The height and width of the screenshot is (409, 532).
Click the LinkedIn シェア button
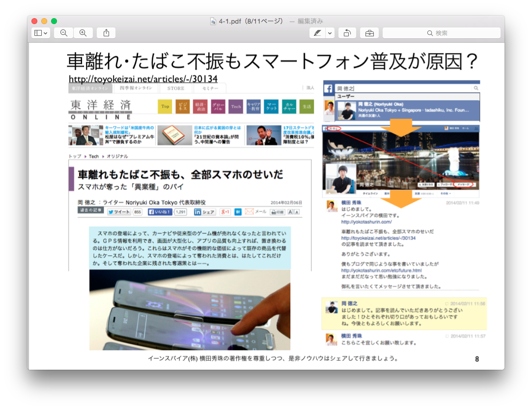coord(204,212)
